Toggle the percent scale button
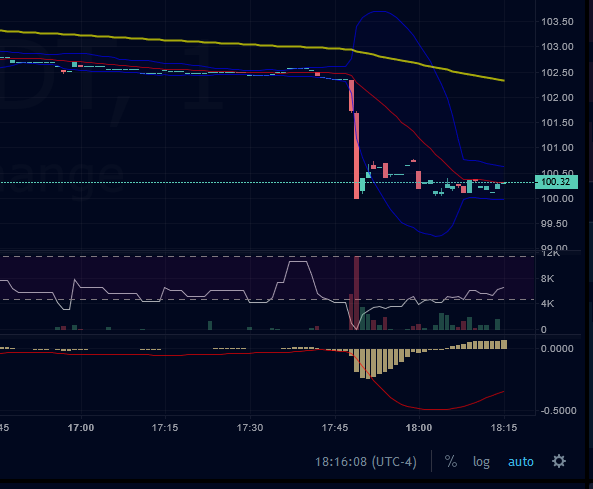 (450, 461)
